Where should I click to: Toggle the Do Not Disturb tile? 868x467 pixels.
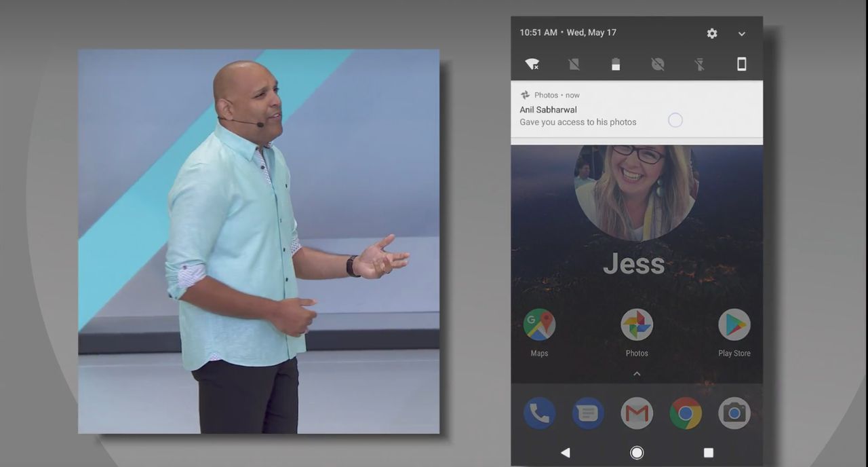(658, 64)
